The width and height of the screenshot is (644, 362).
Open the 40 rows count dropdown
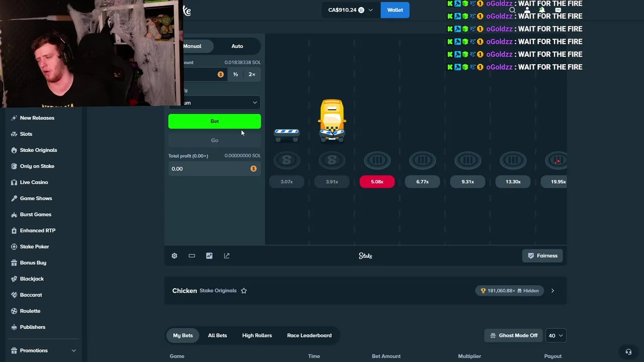tap(556, 335)
